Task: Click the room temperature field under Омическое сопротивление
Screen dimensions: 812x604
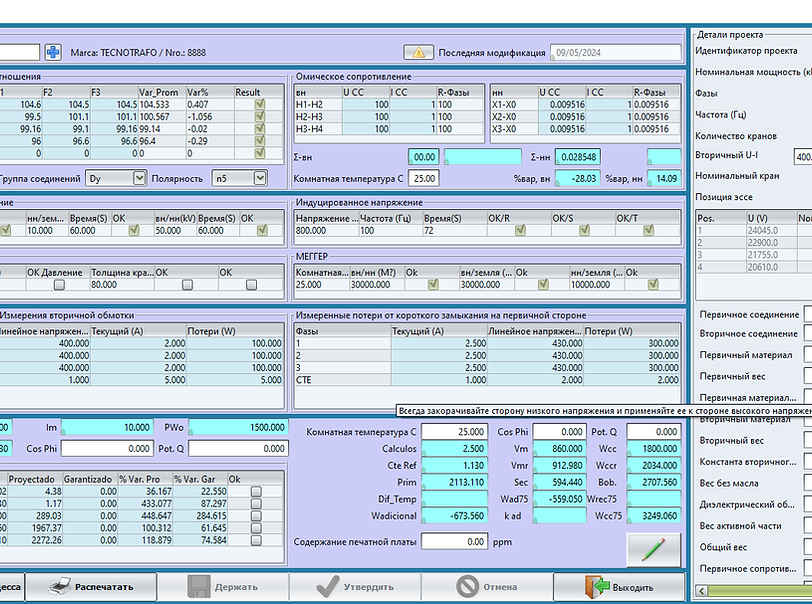Action: (424, 178)
